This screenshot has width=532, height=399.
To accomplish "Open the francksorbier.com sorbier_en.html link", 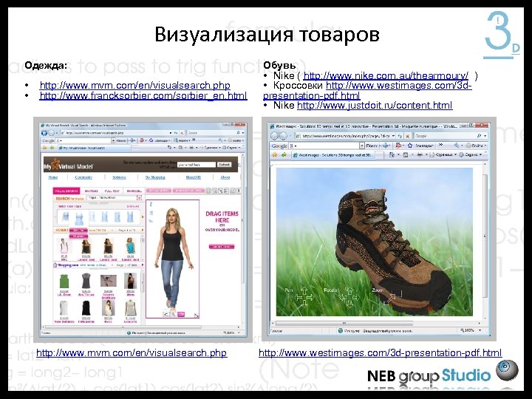I will tap(143, 95).
